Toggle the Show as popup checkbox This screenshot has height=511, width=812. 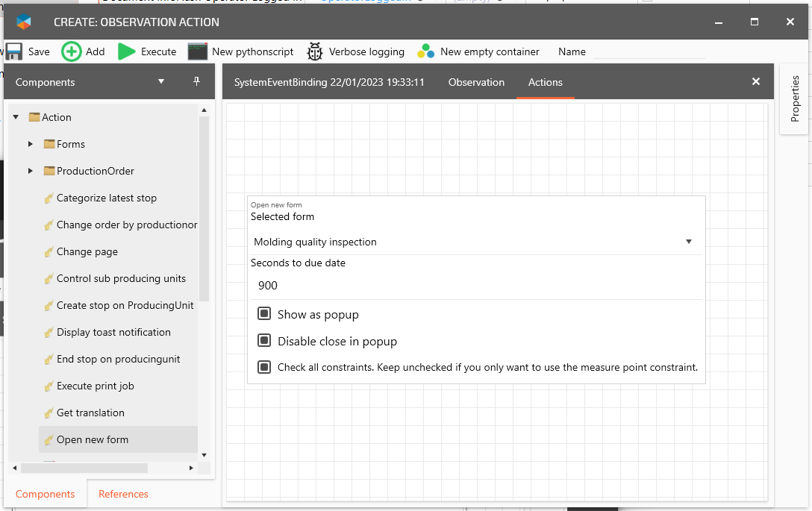[x=264, y=314]
